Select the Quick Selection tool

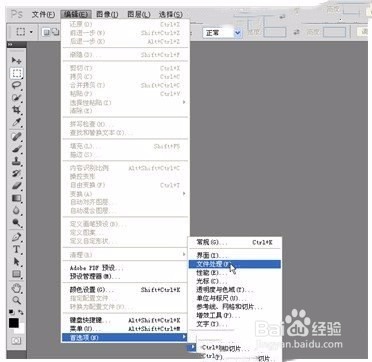coord(16,97)
